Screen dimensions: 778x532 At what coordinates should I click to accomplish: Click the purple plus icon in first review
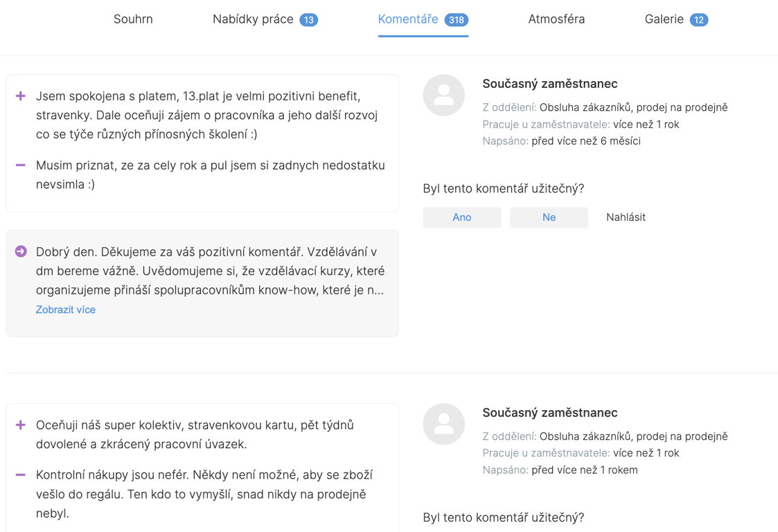coord(21,96)
